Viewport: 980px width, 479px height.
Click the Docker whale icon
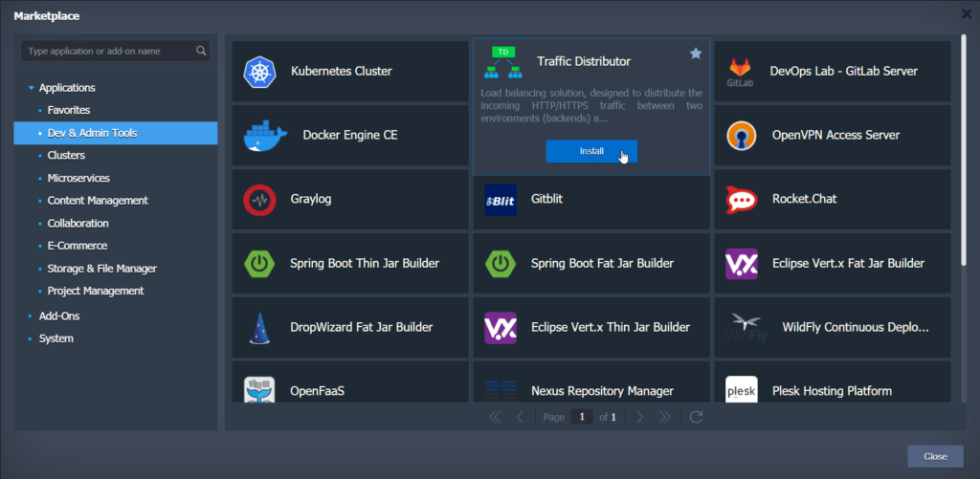click(x=266, y=136)
